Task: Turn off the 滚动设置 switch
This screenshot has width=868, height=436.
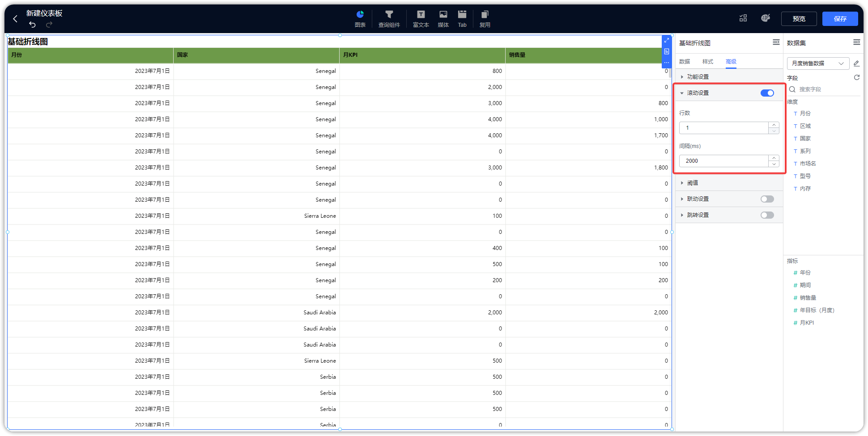Action: tap(767, 93)
